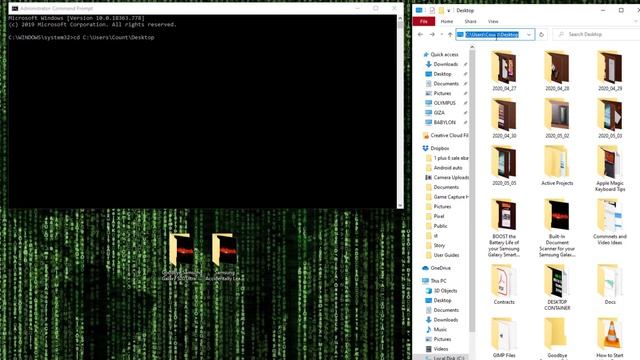This screenshot has width=640, height=360.
Task: Select Creative Cloud Files in sidebar
Action: point(449,136)
